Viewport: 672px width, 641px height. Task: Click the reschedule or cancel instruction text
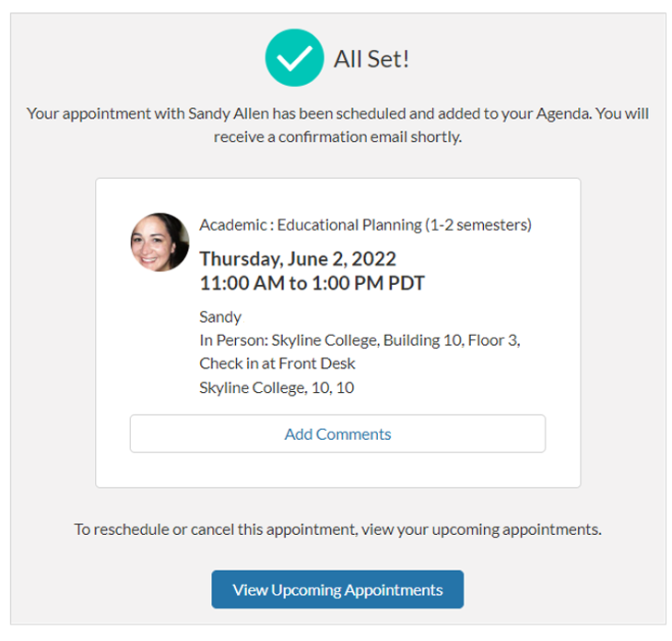coord(337,529)
